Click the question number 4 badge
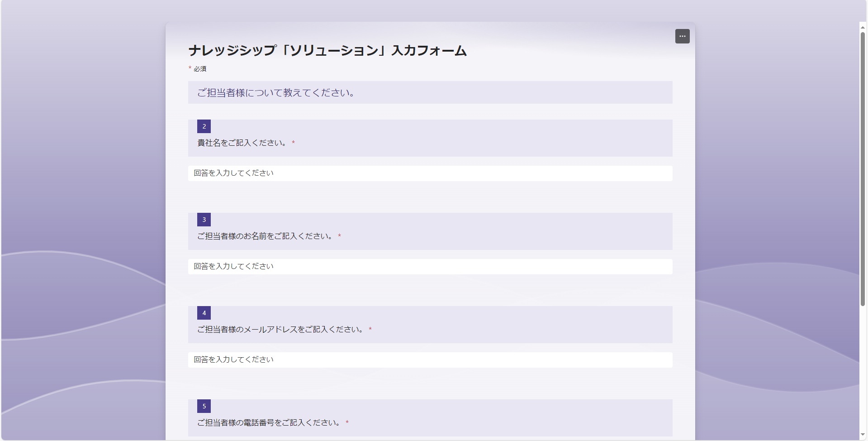Image resolution: width=868 pixels, height=441 pixels. pyautogui.click(x=204, y=313)
